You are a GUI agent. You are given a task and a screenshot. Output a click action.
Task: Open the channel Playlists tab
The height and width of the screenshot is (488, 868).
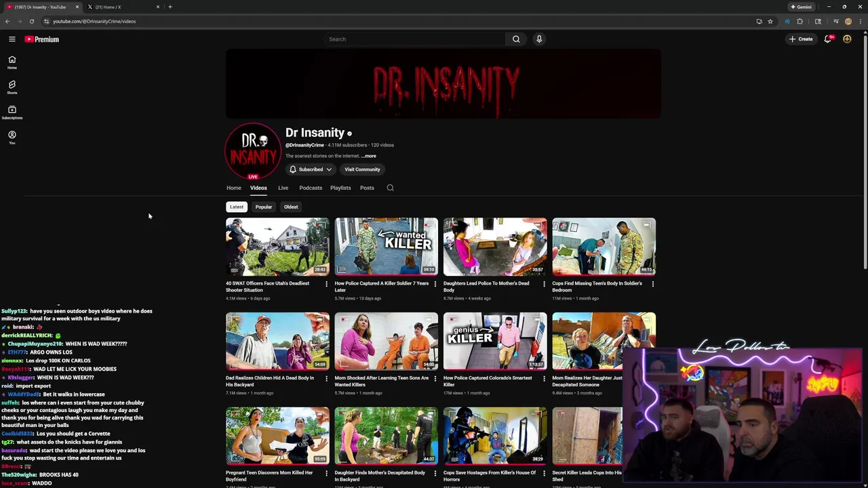(x=340, y=188)
